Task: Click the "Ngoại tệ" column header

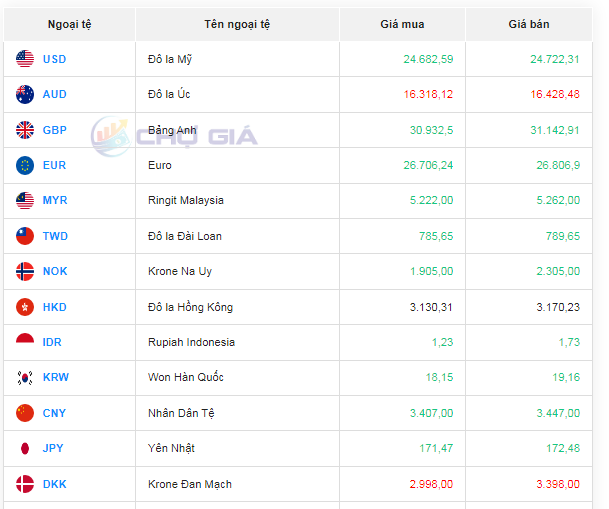Action: click(x=69, y=24)
